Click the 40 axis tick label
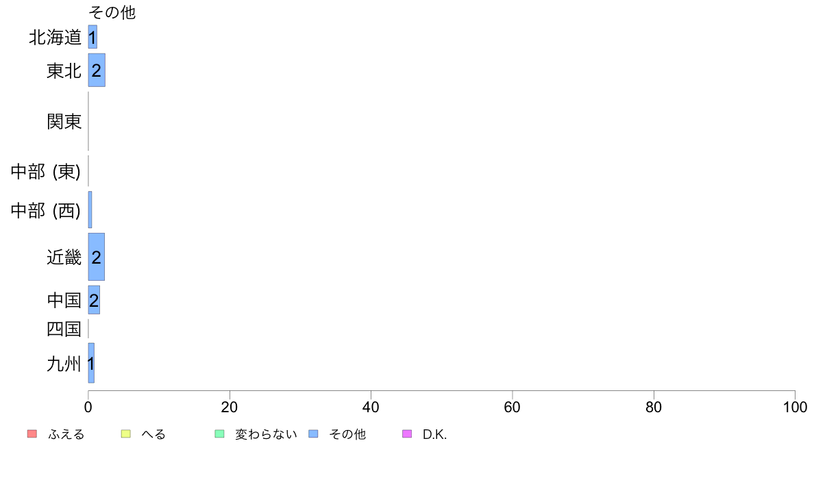This screenshot has height=504, width=814. [371, 407]
